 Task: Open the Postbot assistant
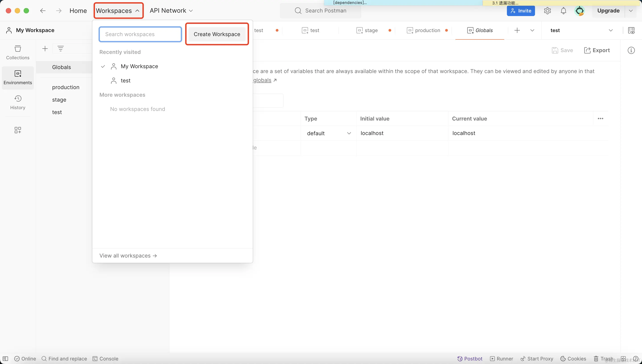coord(470,358)
